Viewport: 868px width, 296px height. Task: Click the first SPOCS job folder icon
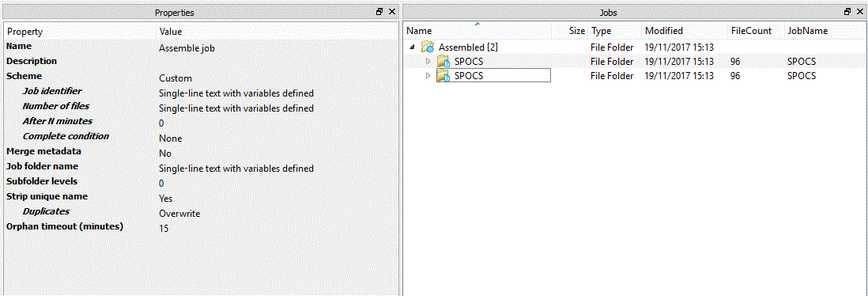coord(443,61)
